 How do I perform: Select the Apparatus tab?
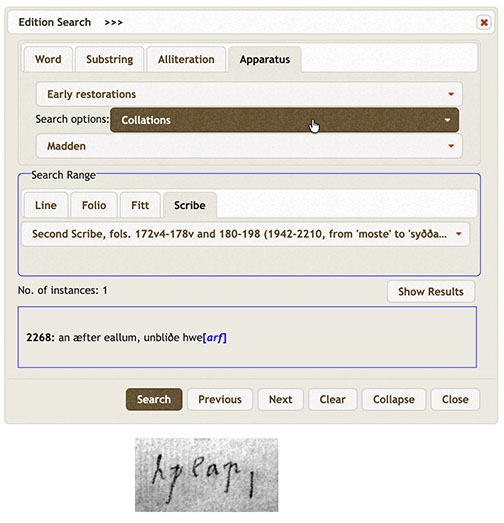pos(265,59)
